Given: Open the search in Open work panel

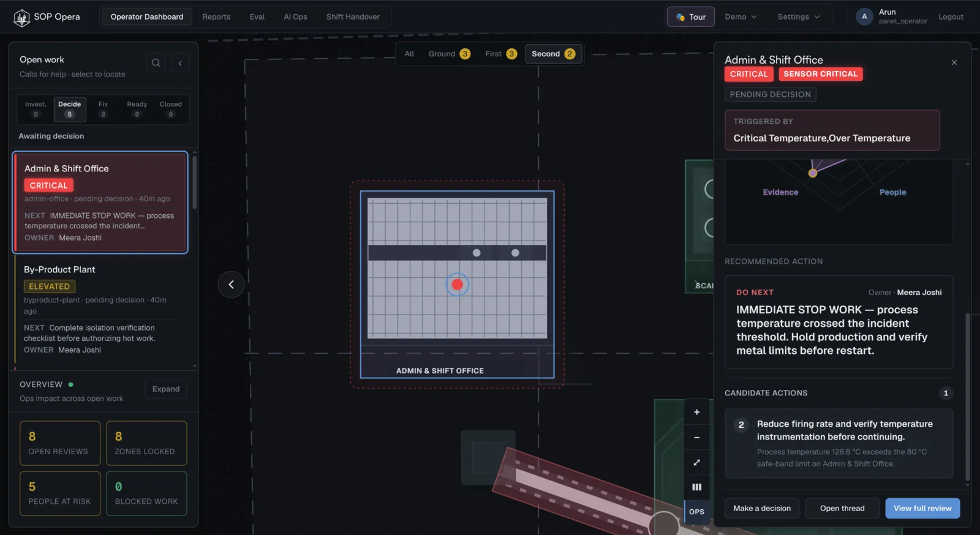Looking at the screenshot, I should tap(156, 62).
